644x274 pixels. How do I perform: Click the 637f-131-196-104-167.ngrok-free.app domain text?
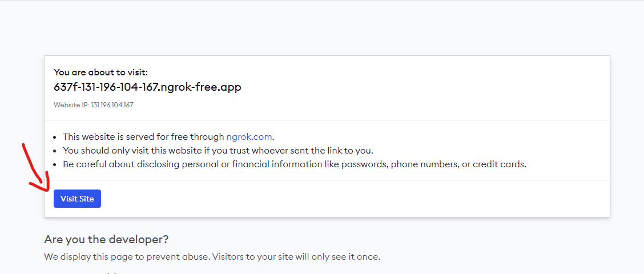click(147, 87)
